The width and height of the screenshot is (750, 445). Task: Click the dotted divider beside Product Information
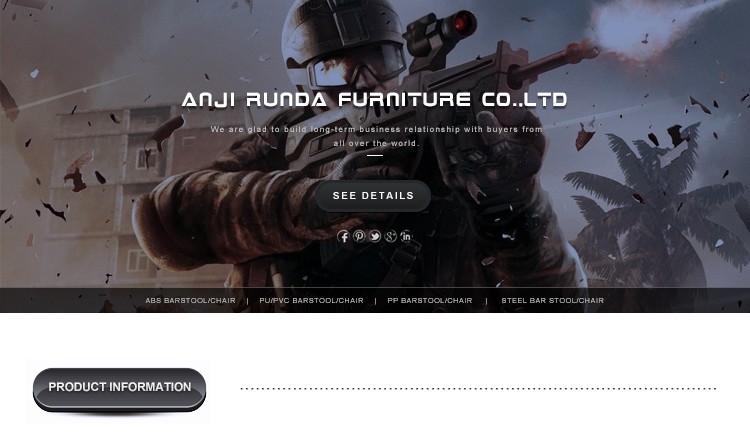click(x=478, y=389)
